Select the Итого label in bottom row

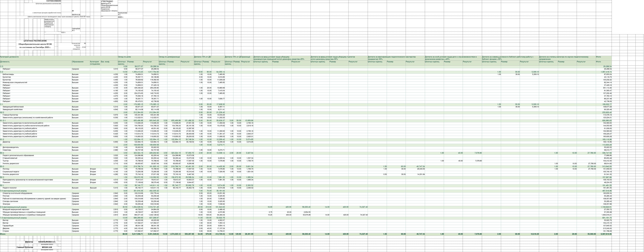tap(3, 234)
